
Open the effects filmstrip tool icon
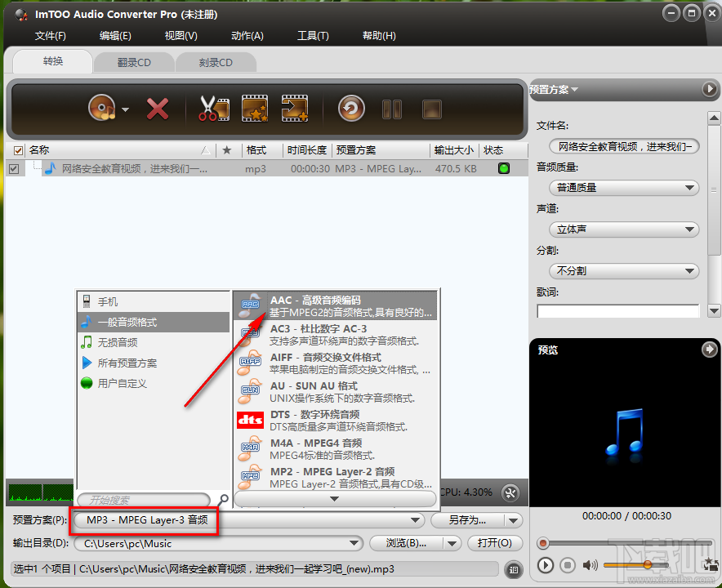(x=255, y=108)
